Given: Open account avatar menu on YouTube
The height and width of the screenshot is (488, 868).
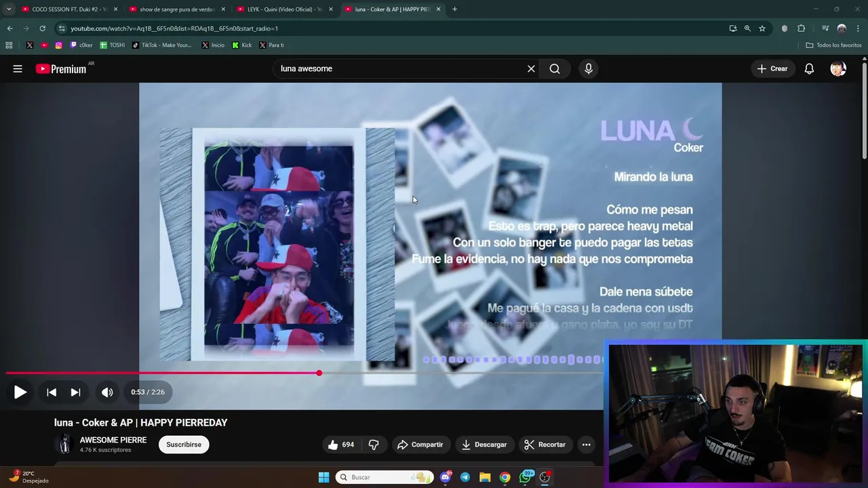Looking at the screenshot, I should 838,68.
